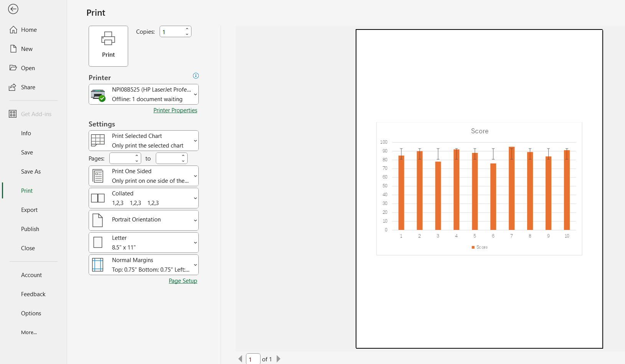Open the Normal Margins dropdown
The height and width of the screenshot is (364, 625).
[x=143, y=265]
